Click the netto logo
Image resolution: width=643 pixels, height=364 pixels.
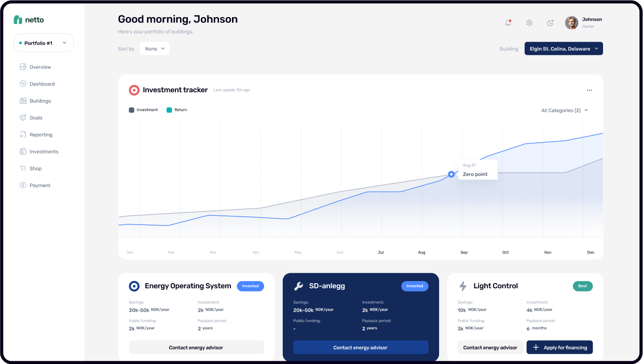pyautogui.click(x=29, y=20)
